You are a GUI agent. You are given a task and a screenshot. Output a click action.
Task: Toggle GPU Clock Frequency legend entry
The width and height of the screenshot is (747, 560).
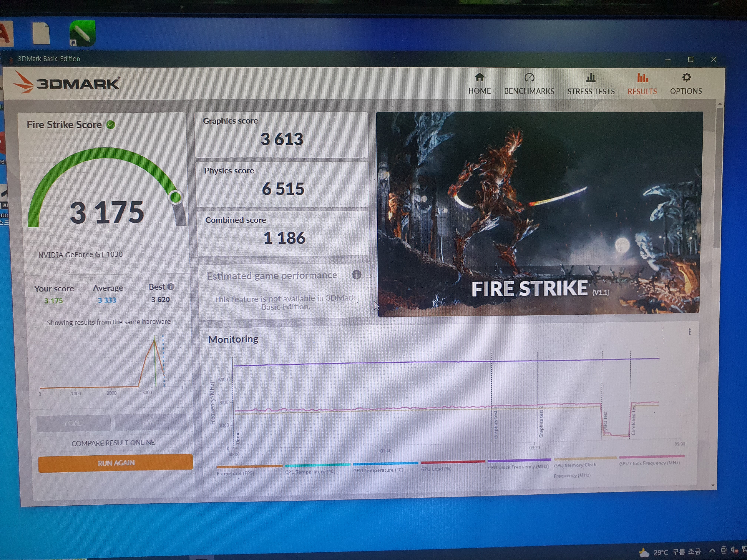[x=651, y=460]
